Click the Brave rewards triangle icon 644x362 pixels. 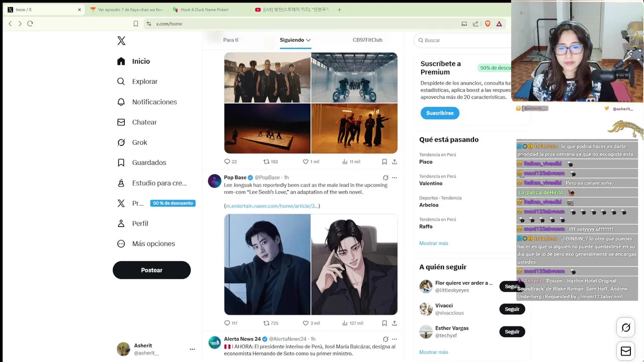click(x=499, y=24)
